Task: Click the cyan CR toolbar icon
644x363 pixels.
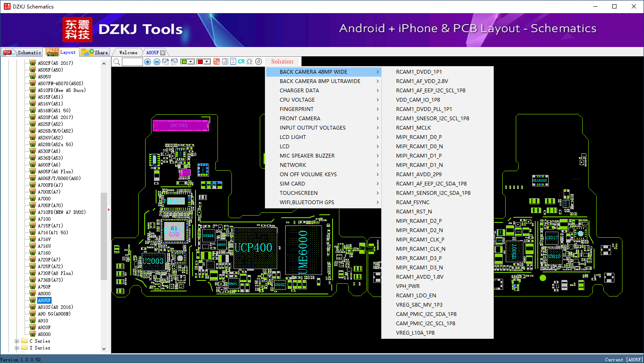Action: [241, 61]
